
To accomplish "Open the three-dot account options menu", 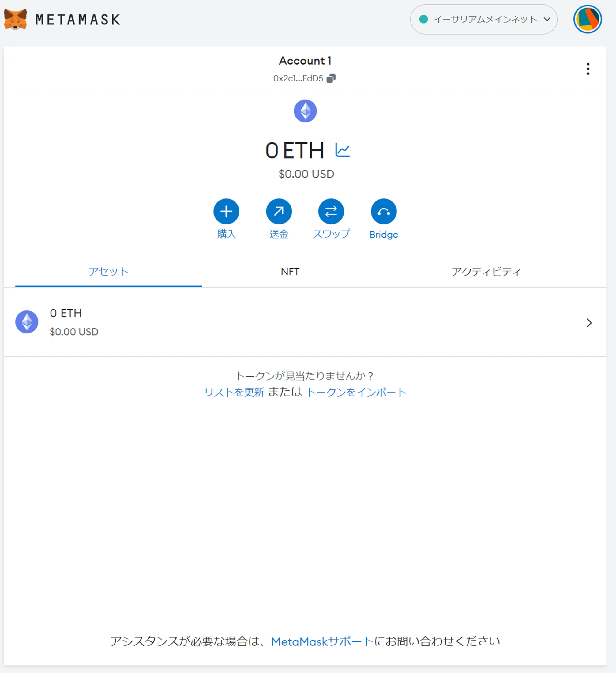I will [x=588, y=69].
